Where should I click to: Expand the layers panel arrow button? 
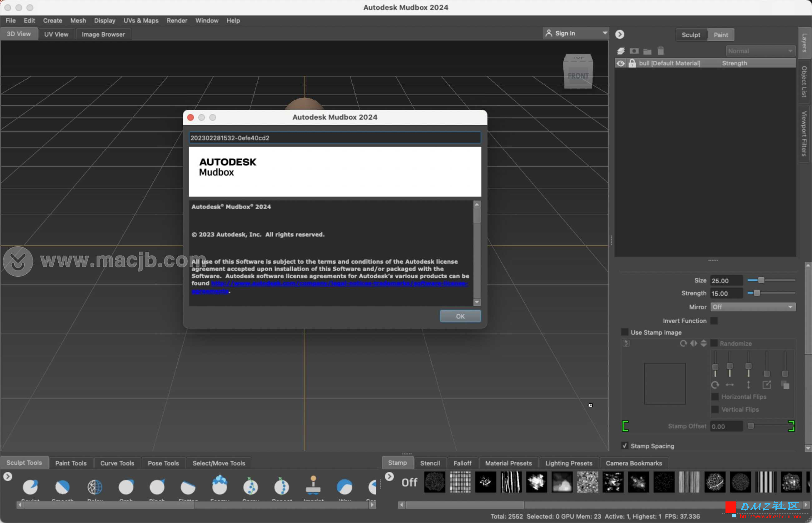click(x=620, y=34)
